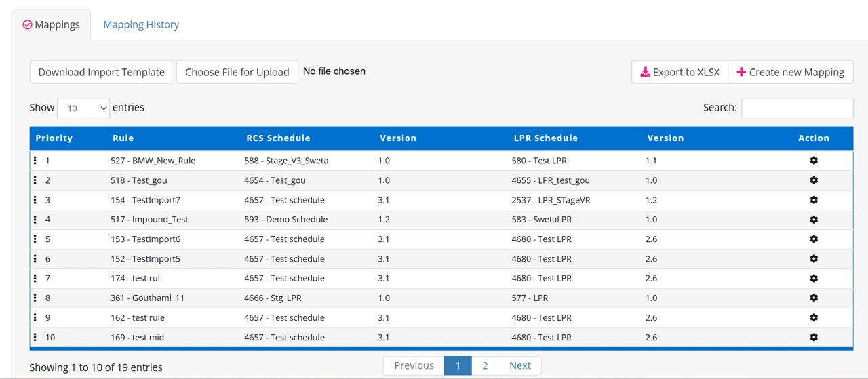This screenshot has width=868, height=379.
Task: Click the cell 577 - LPR
Action: click(x=530, y=298)
